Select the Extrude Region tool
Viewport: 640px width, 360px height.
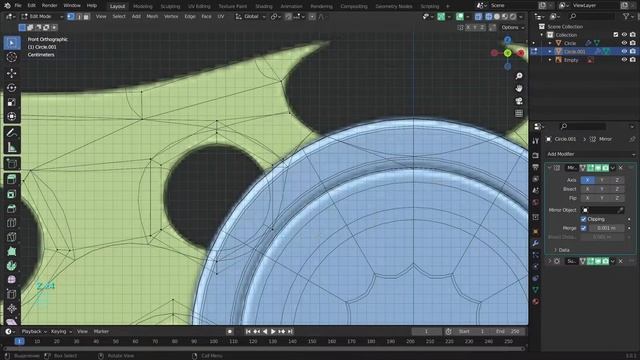tap(12, 179)
